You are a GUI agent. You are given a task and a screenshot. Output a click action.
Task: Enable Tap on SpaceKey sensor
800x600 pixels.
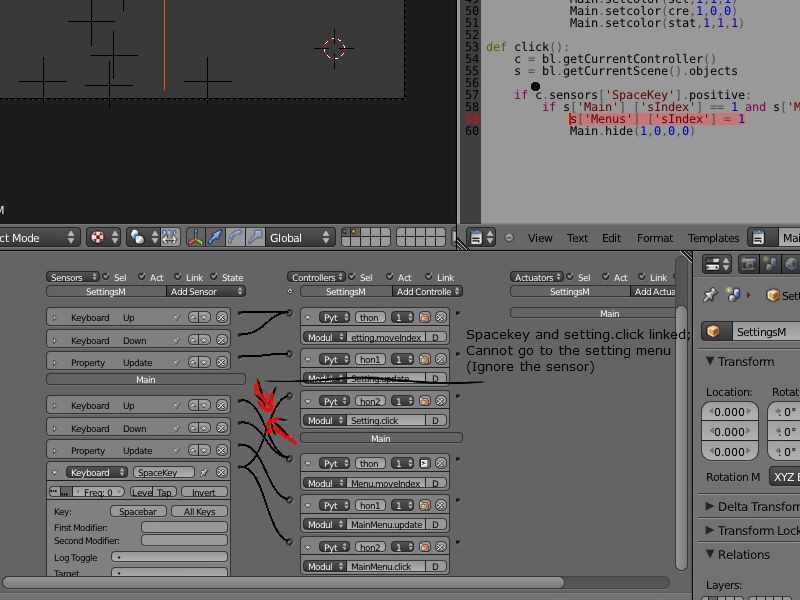tap(164, 492)
